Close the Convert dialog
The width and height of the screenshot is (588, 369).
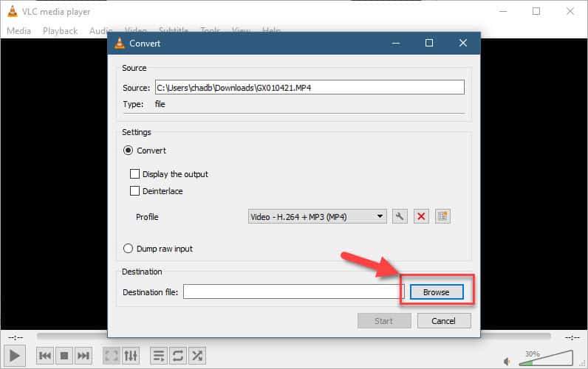[462, 43]
